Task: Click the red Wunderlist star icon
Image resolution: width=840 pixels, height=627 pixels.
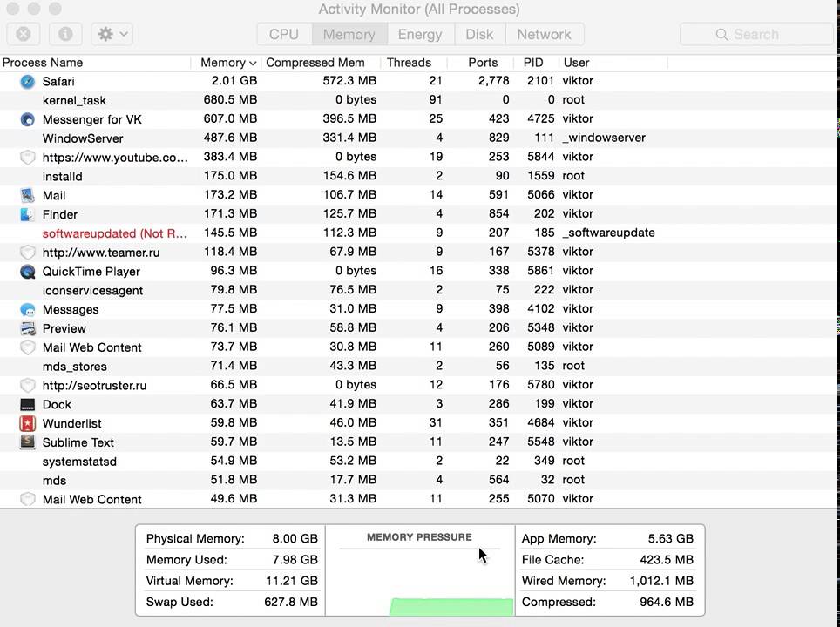Action: click(27, 423)
